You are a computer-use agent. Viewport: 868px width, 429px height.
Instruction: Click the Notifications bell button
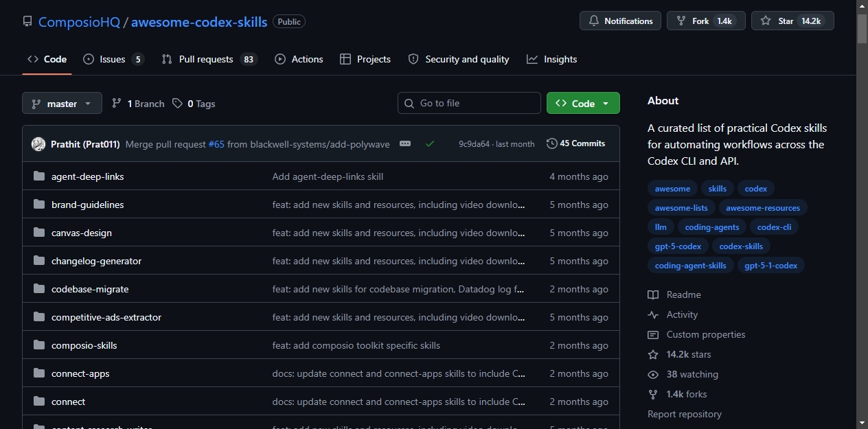(620, 21)
